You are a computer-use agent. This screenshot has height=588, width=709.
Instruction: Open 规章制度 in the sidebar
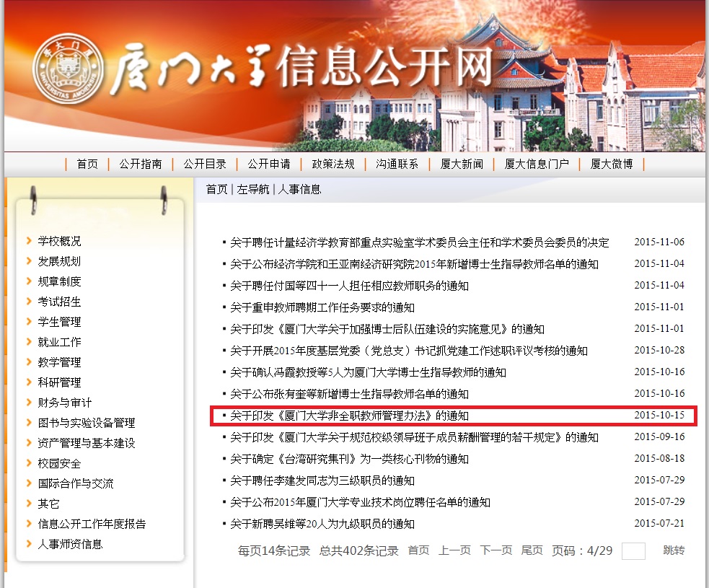pos(59,281)
